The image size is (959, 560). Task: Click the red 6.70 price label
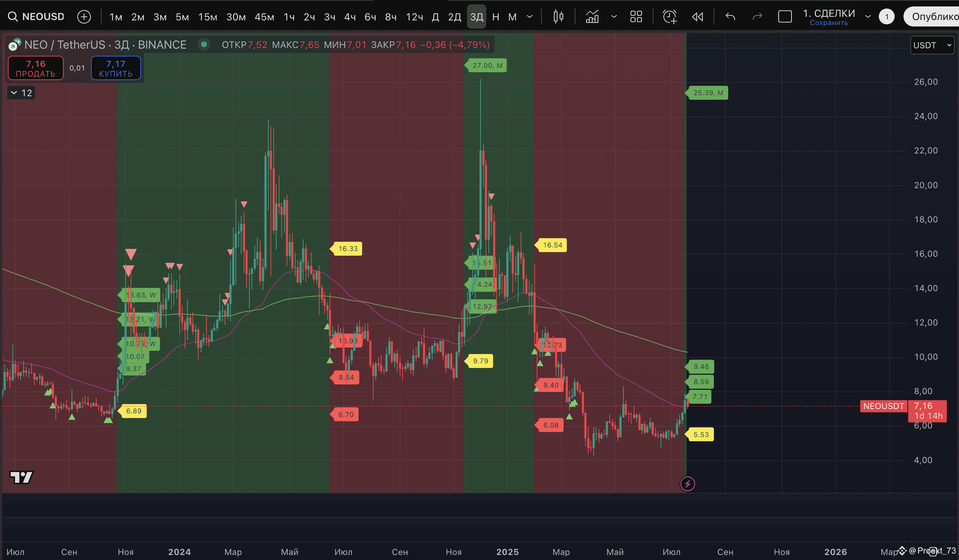pyautogui.click(x=344, y=414)
